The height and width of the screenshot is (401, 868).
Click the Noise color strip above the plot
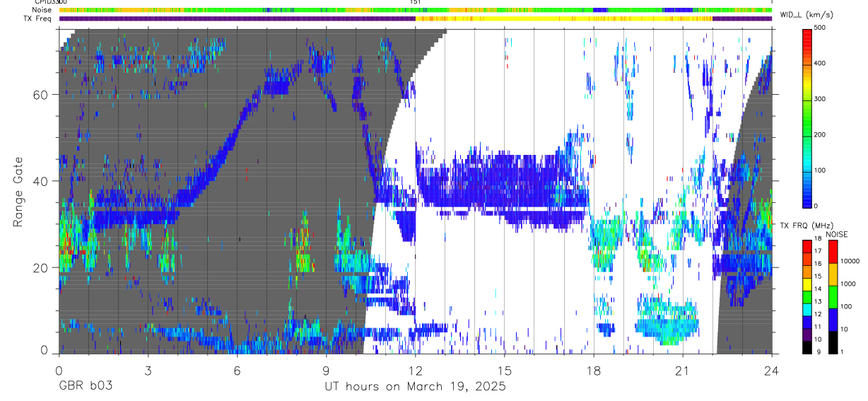pos(416,10)
